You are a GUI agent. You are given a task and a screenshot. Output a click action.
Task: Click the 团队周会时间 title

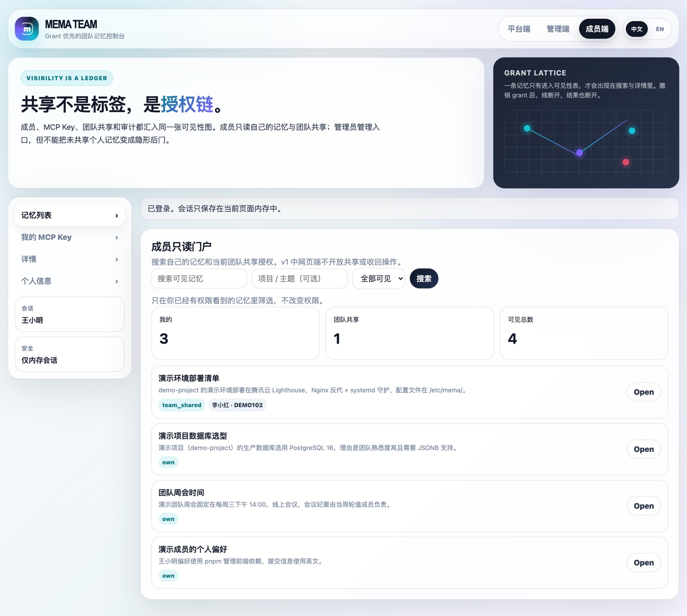click(x=181, y=493)
